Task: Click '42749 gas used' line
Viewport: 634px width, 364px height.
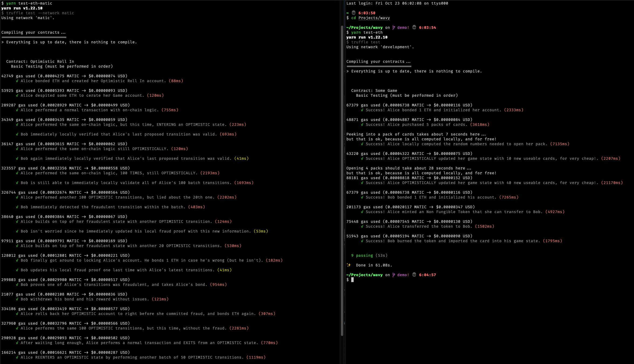Action: (64, 76)
